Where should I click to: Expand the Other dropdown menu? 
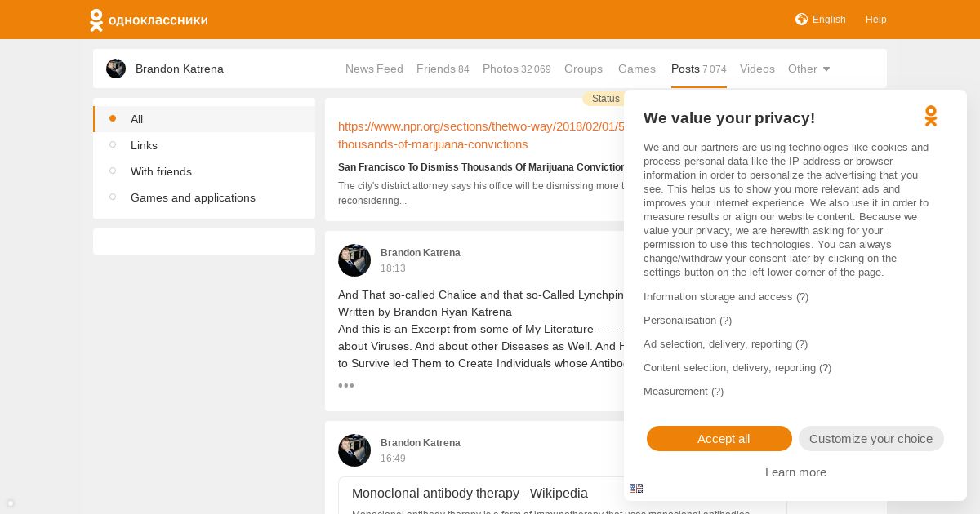(x=808, y=69)
